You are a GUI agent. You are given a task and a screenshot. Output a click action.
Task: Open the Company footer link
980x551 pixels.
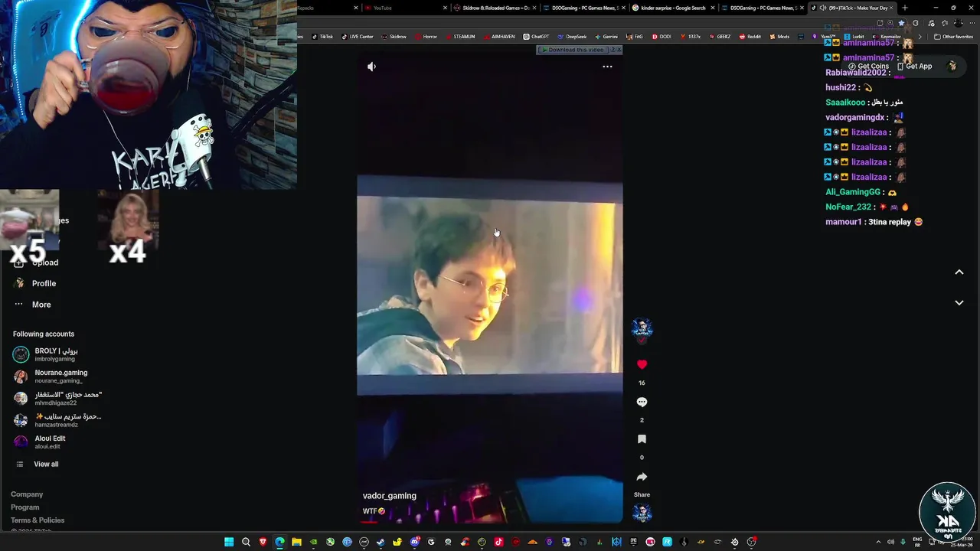[x=27, y=494]
